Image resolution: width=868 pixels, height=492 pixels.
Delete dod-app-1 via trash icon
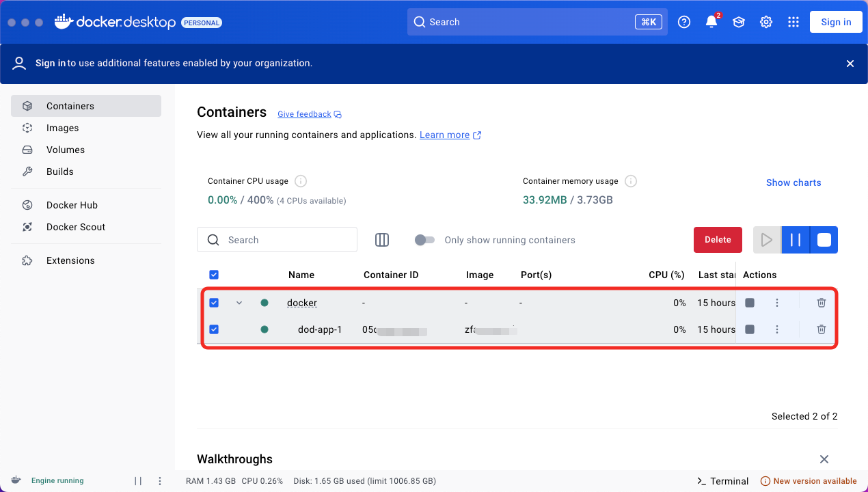[822, 329]
